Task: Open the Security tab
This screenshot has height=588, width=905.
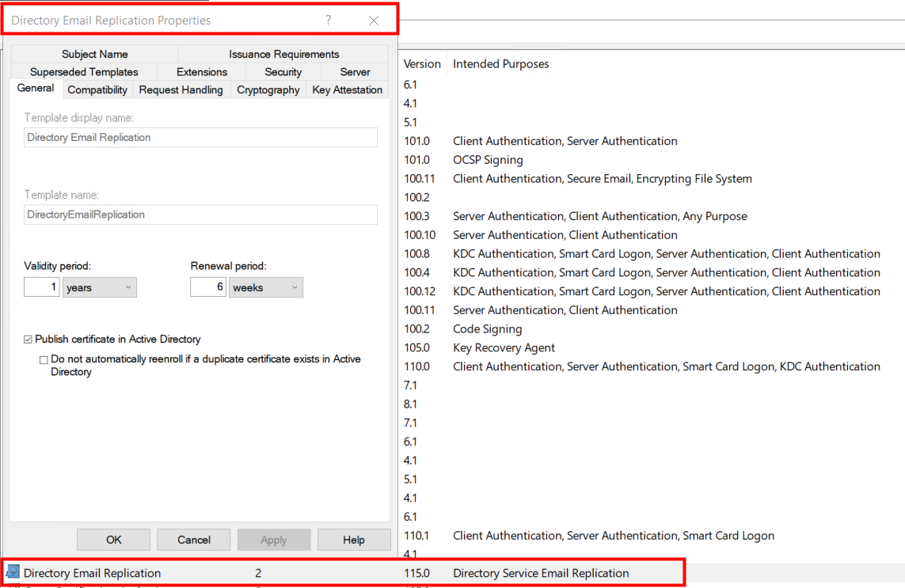Action: pos(283,71)
